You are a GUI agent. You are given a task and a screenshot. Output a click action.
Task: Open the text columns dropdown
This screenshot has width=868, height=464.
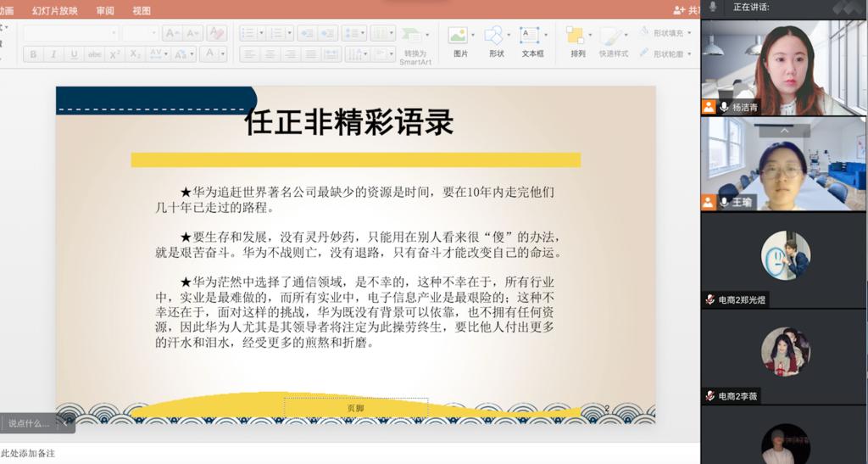(x=382, y=33)
